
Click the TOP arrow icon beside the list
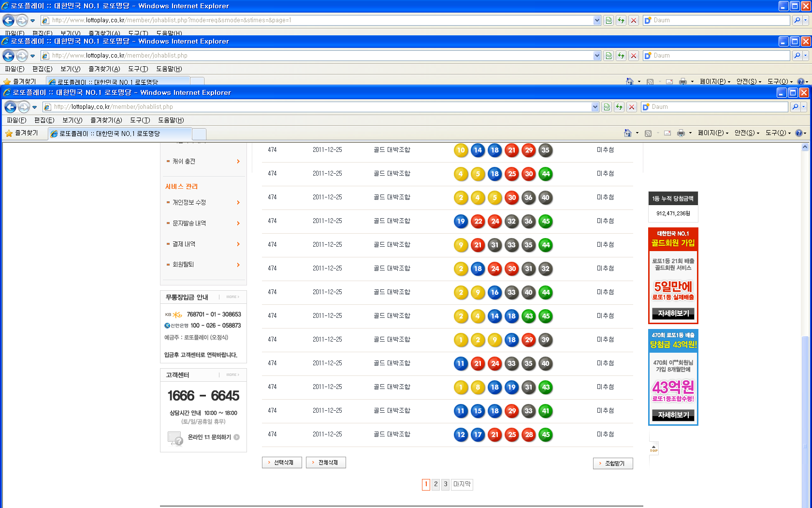pos(653,448)
